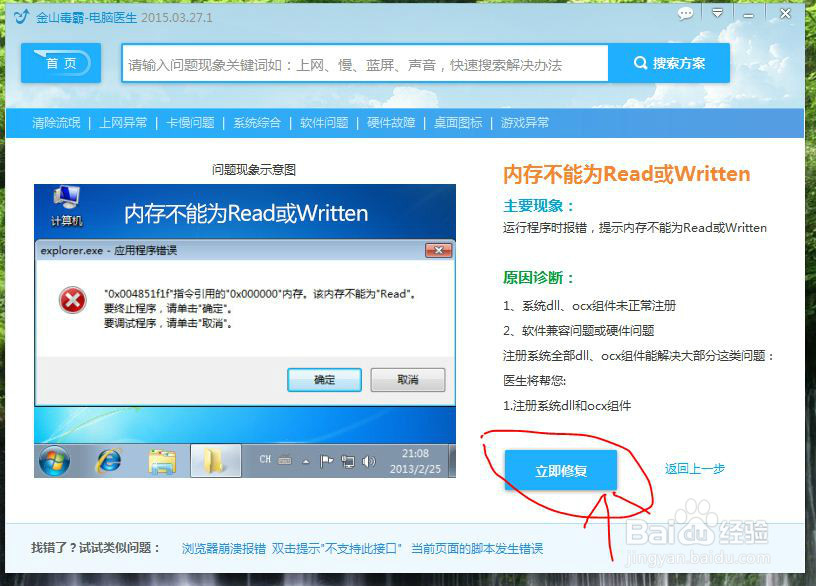Close the 金山毒霸 window
816x586 pixels.
pyautogui.click(x=785, y=14)
